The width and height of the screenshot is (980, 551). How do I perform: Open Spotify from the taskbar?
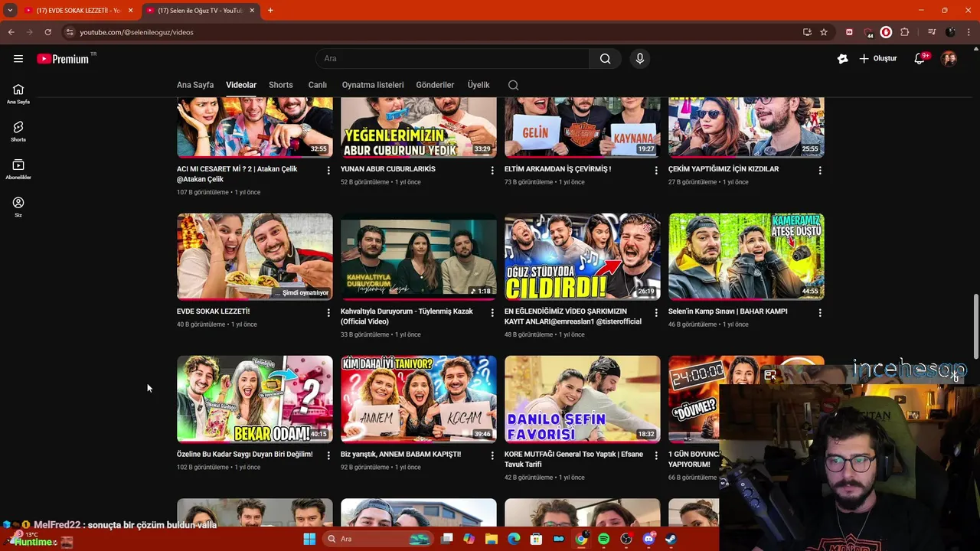(603, 539)
